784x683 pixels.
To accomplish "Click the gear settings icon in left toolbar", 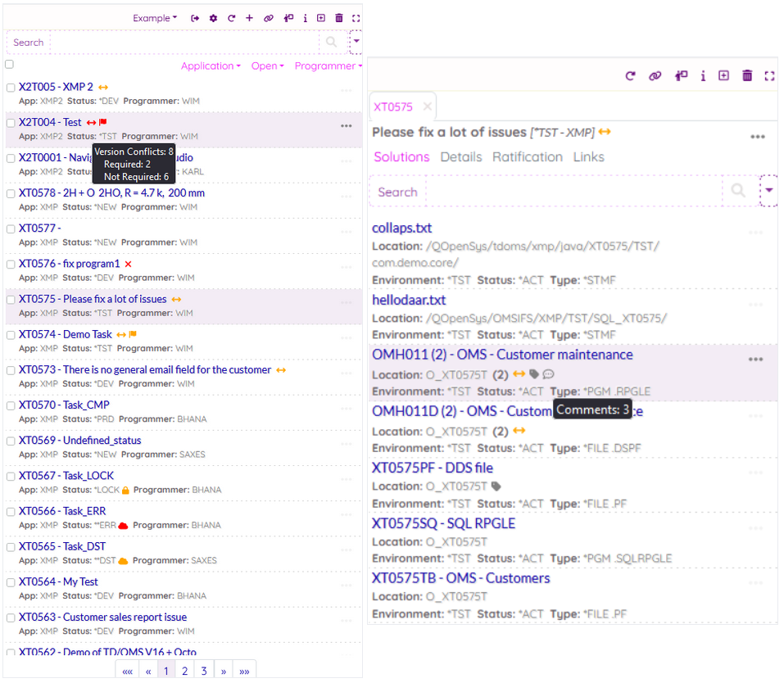I will point(213,18).
